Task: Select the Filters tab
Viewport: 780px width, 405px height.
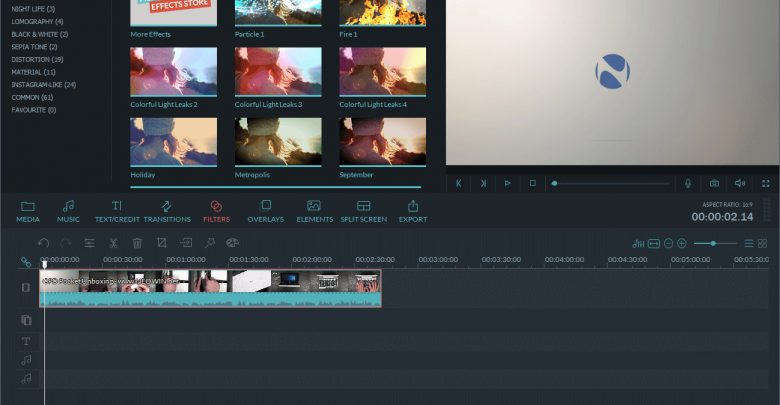Action: coord(216,211)
